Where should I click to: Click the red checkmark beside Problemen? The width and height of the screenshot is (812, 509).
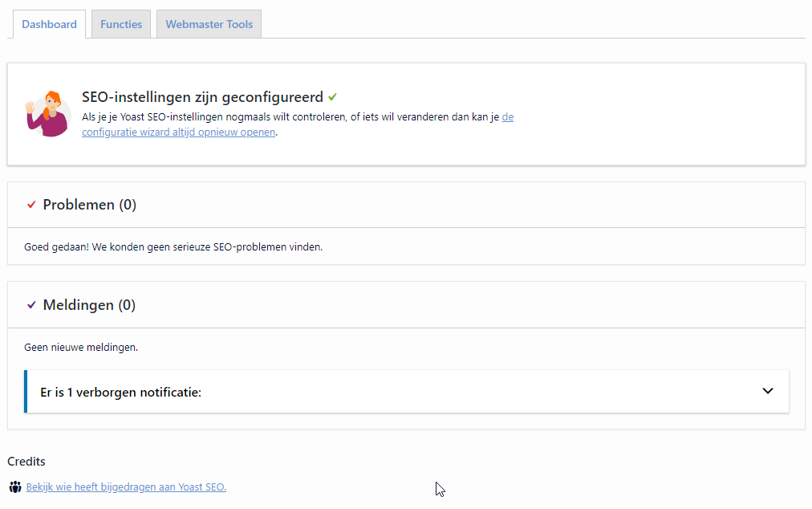tap(31, 205)
